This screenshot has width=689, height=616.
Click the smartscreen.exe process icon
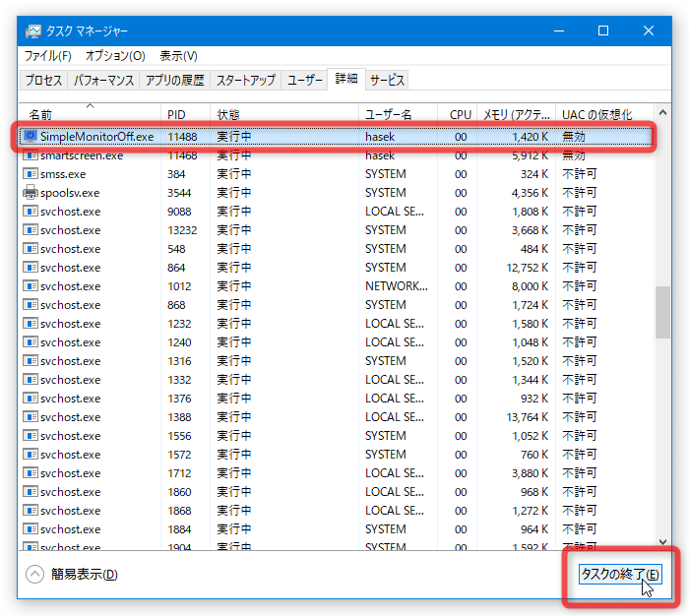30,155
